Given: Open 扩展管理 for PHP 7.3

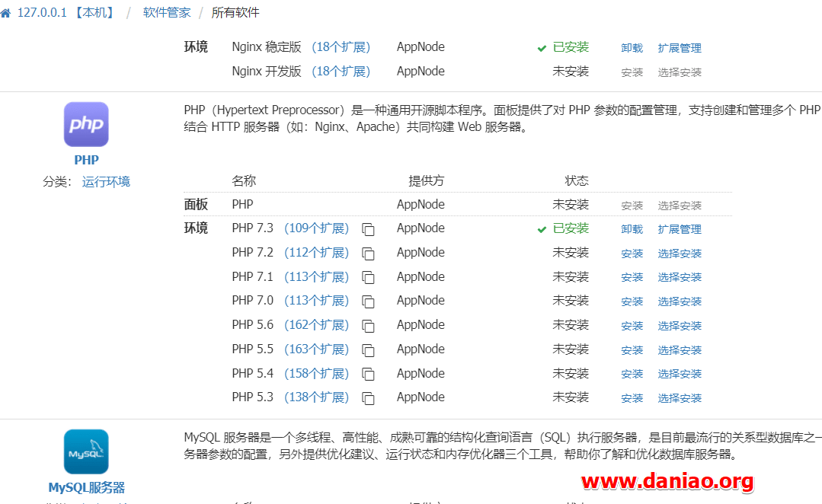Looking at the screenshot, I should click(680, 229).
